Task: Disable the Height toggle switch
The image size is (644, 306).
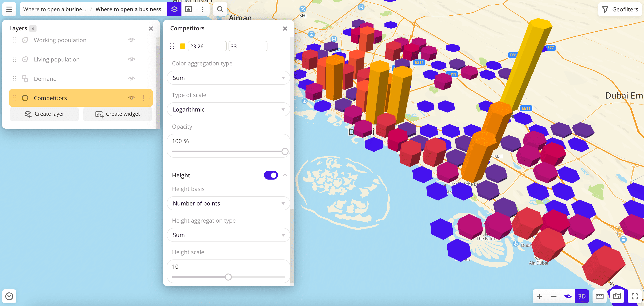Action: pyautogui.click(x=271, y=175)
